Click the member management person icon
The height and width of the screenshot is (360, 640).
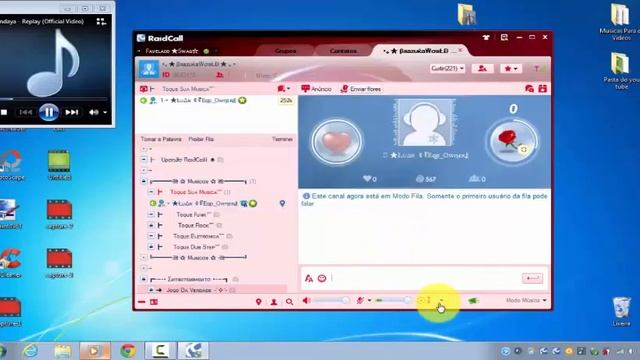482,69
